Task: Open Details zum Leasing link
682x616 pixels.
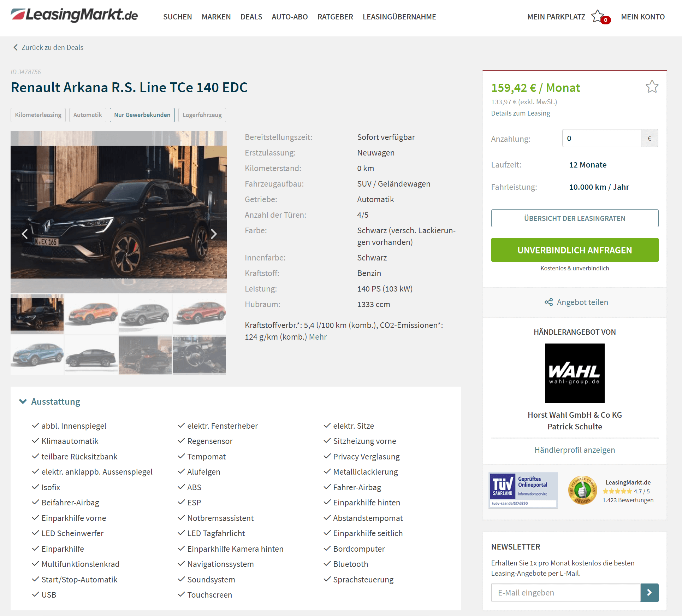Action: [521, 113]
